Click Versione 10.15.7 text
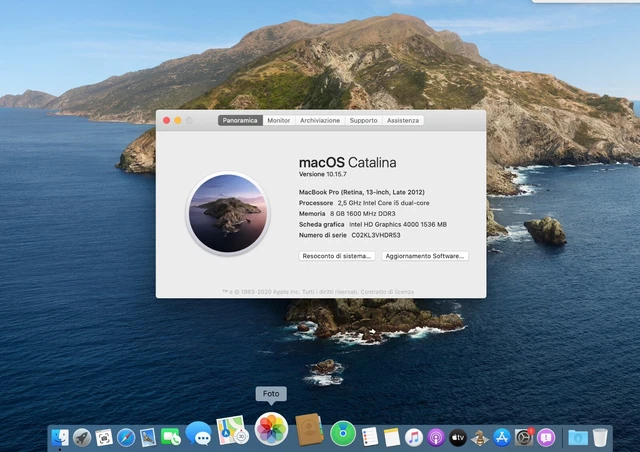The image size is (640, 452). pos(323,174)
